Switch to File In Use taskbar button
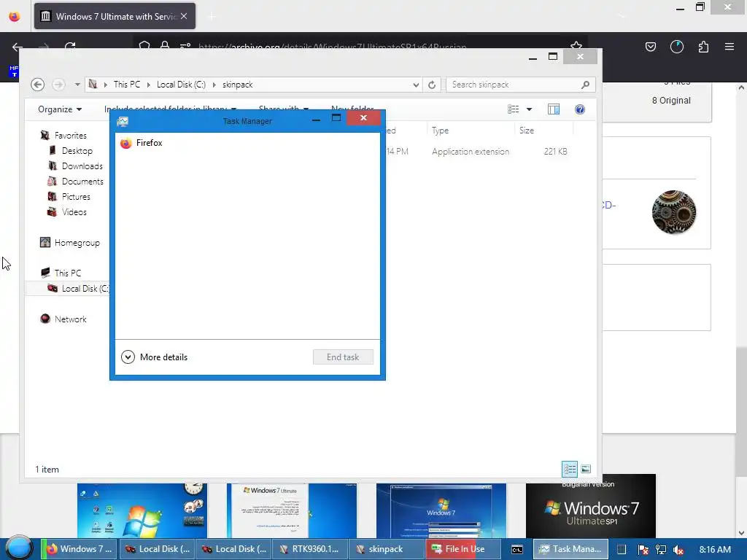 [462, 549]
